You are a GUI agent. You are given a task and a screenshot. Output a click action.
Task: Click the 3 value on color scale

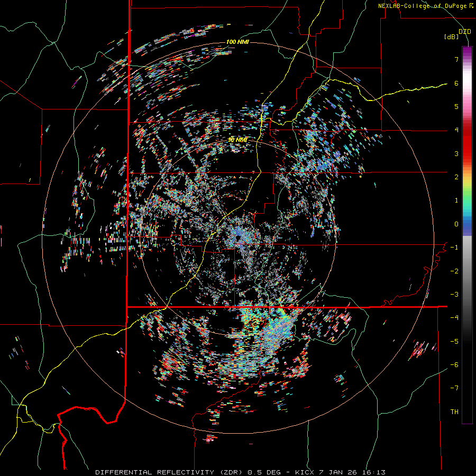tap(456, 153)
